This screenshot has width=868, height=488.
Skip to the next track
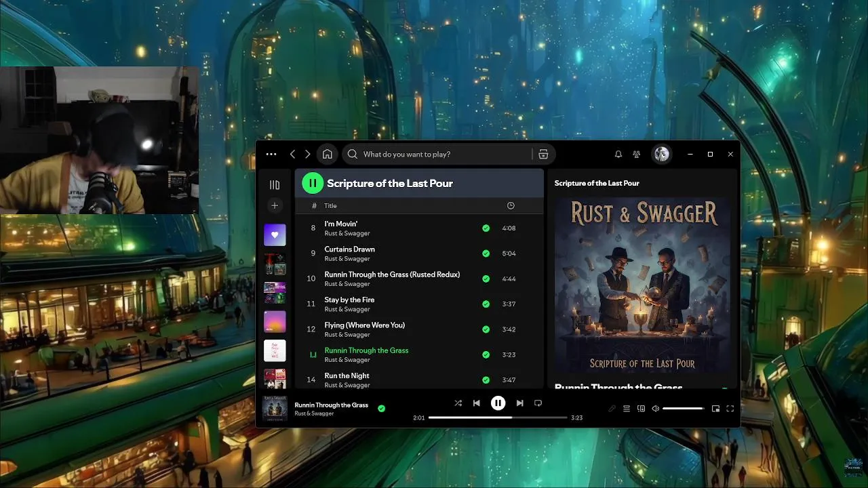[519, 403]
